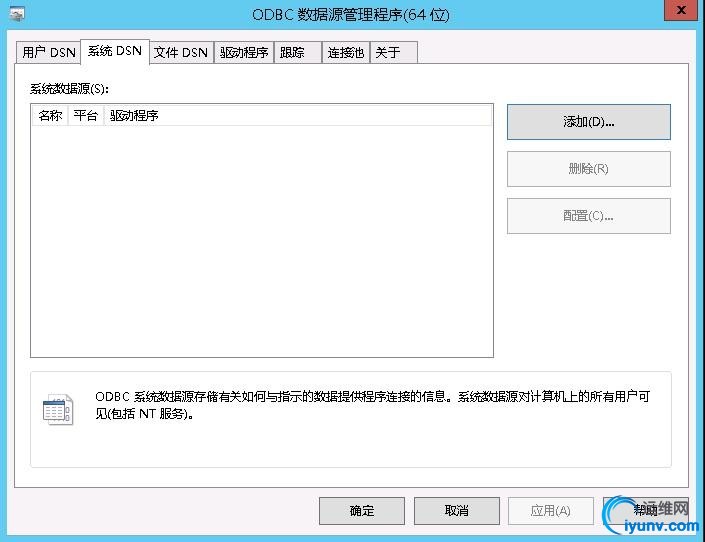
Task: Cancel the dialog with 取消
Action: [x=457, y=511]
